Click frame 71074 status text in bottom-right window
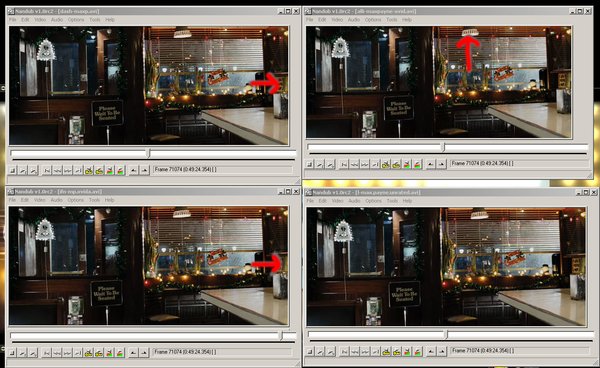Image resolution: width=600 pixels, height=368 pixels. click(483, 350)
